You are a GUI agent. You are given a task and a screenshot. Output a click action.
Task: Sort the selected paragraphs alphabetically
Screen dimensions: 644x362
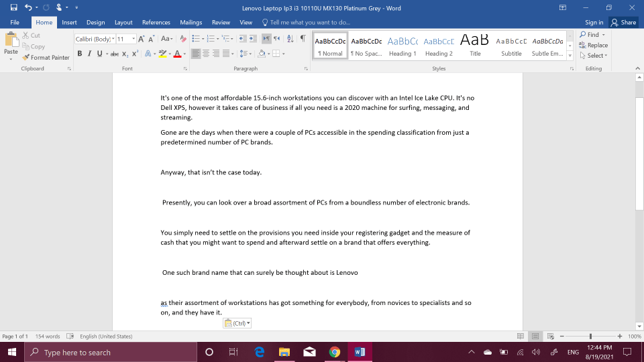click(x=290, y=39)
